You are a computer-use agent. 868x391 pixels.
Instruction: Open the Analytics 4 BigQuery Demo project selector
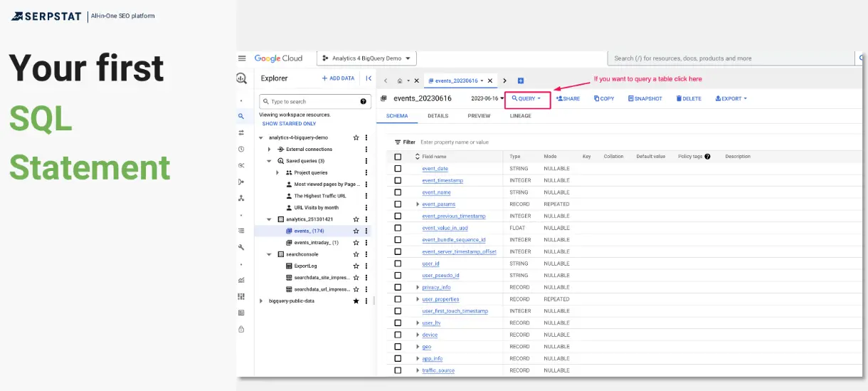click(367, 58)
